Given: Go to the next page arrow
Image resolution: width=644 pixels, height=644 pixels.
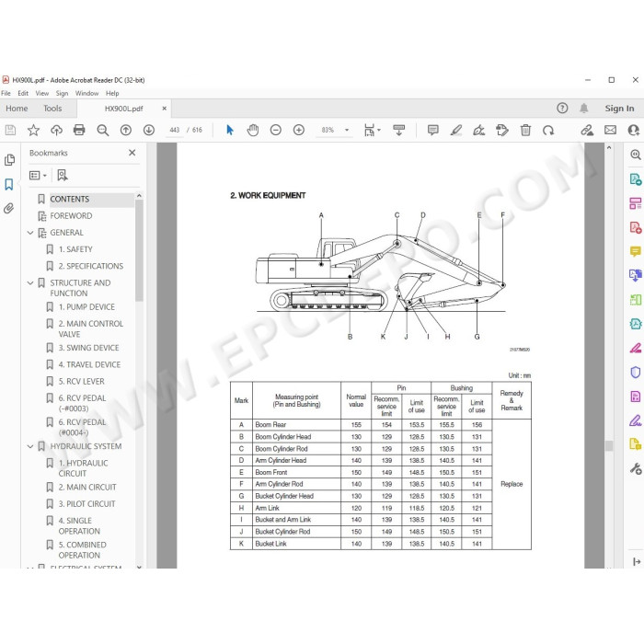Looking at the screenshot, I should tap(149, 131).
